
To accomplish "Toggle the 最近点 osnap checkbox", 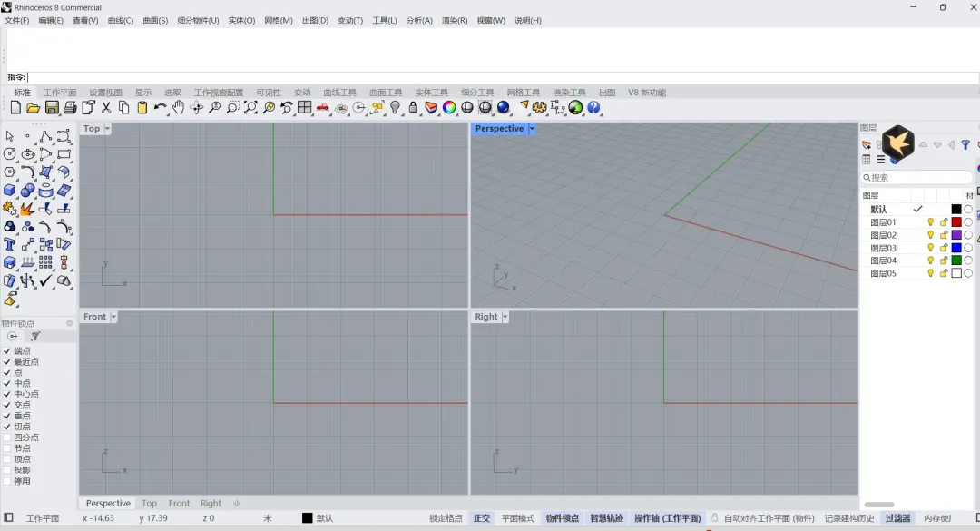I will [x=7, y=361].
